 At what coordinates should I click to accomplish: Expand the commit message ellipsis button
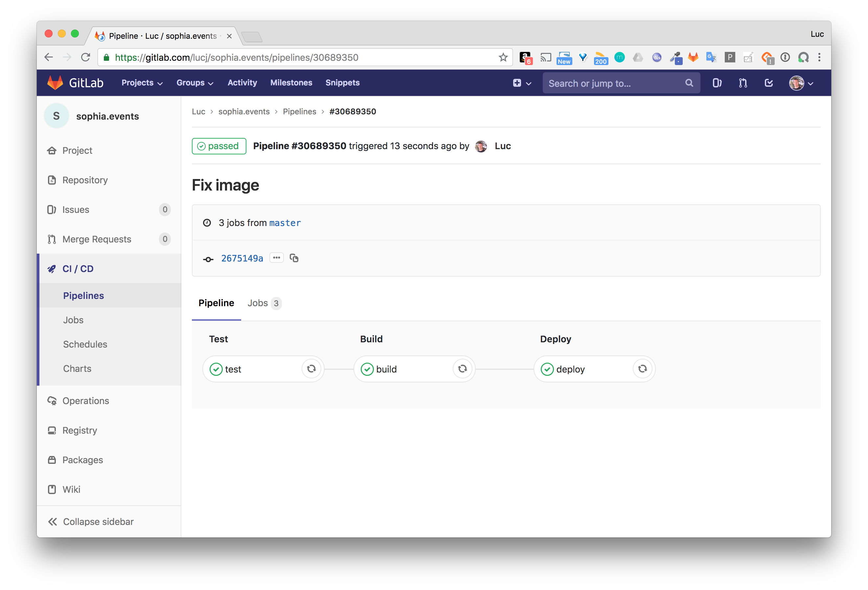coord(276,258)
